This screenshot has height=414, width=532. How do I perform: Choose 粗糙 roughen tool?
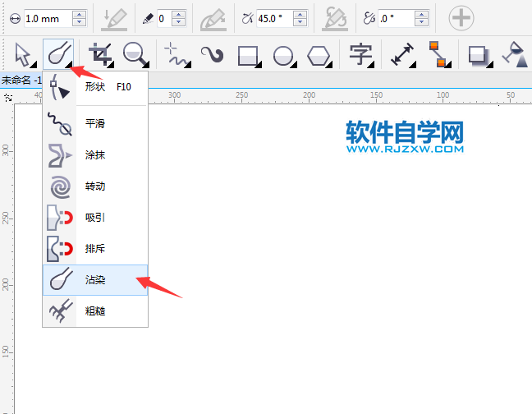(95, 310)
